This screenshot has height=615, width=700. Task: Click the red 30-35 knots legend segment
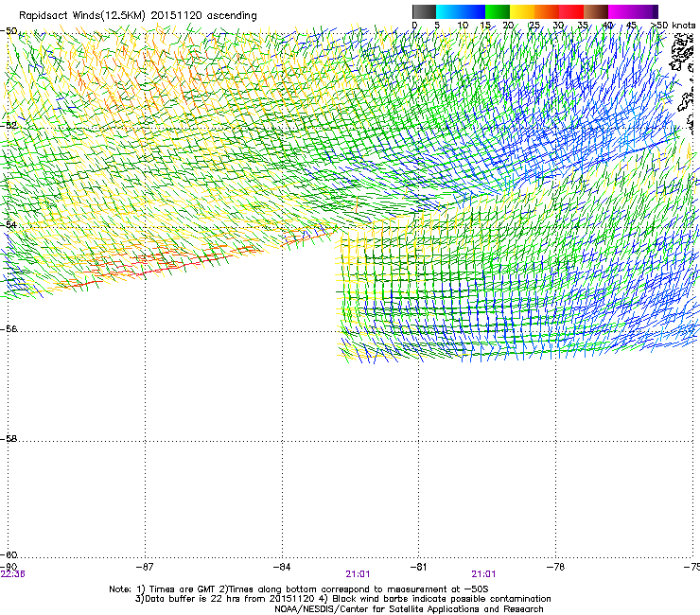571,11
